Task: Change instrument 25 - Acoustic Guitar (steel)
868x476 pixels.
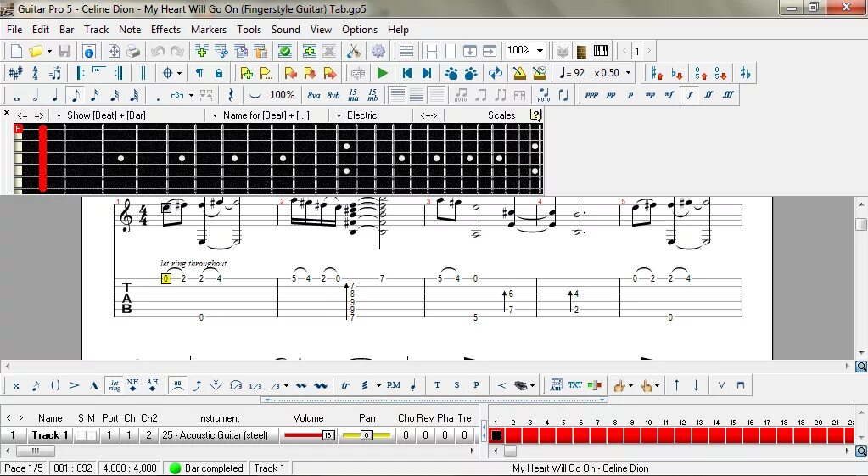Action: click(215, 435)
